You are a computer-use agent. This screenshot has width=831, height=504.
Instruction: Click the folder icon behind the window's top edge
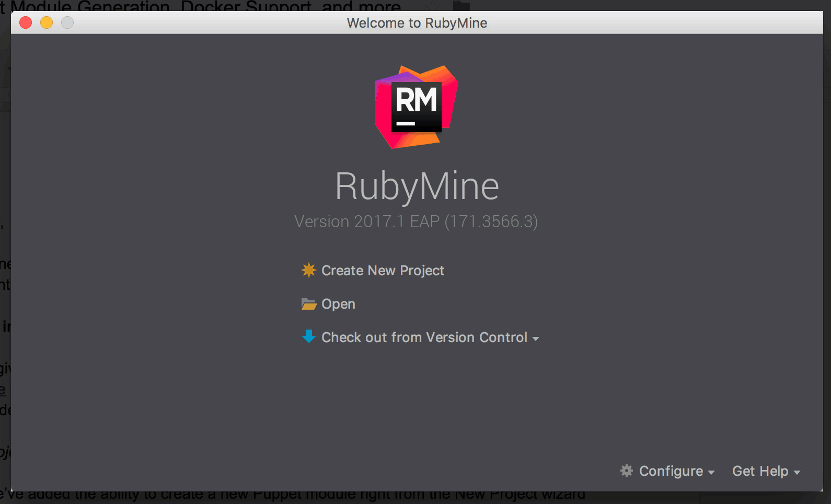point(461,5)
